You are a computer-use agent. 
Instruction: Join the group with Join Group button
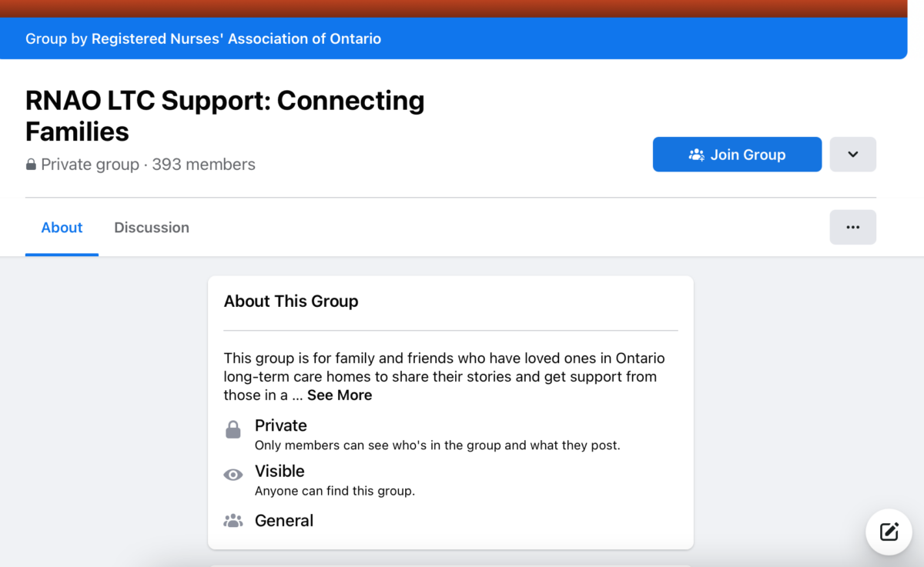[x=737, y=154]
